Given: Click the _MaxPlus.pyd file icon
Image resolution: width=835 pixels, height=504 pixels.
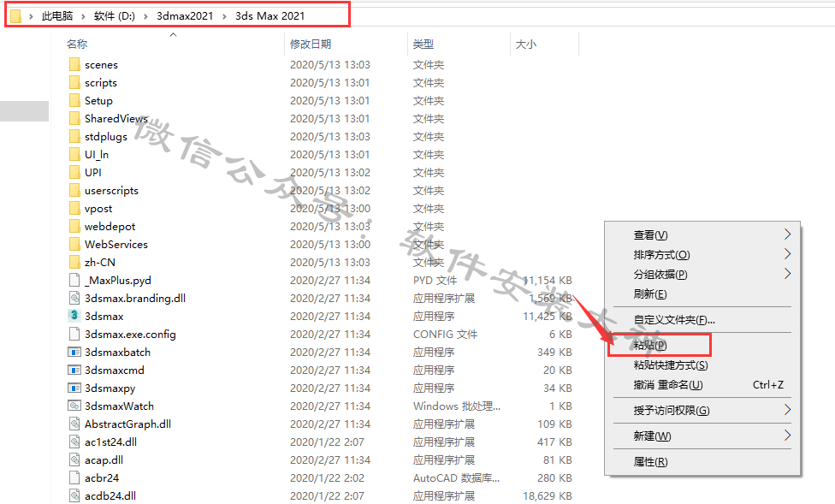Looking at the screenshot, I should (x=74, y=280).
